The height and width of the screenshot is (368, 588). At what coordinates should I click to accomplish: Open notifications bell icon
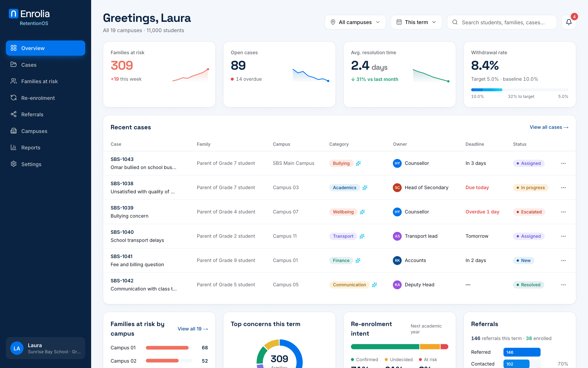point(569,22)
